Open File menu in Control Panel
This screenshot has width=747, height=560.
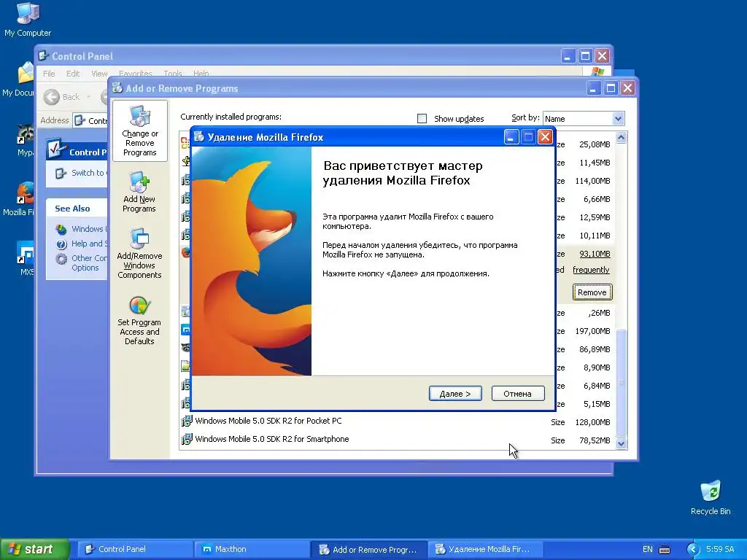click(49, 74)
